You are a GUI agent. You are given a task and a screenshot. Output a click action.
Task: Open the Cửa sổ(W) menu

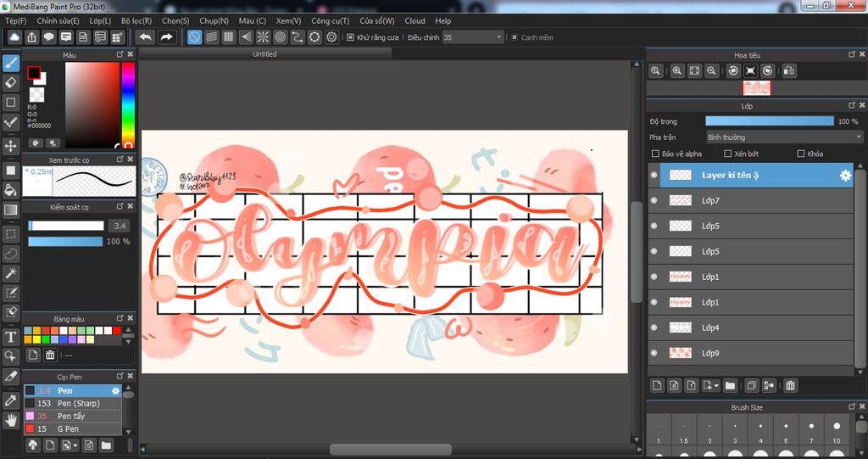[377, 20]
